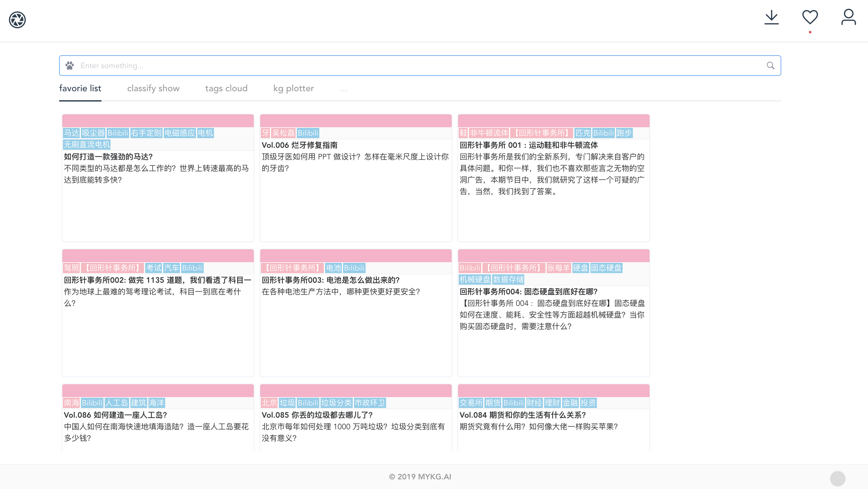This screenshot has height=489, width=868.
Task: Click the 吸尘器 tag
Action: click(93, 133)
